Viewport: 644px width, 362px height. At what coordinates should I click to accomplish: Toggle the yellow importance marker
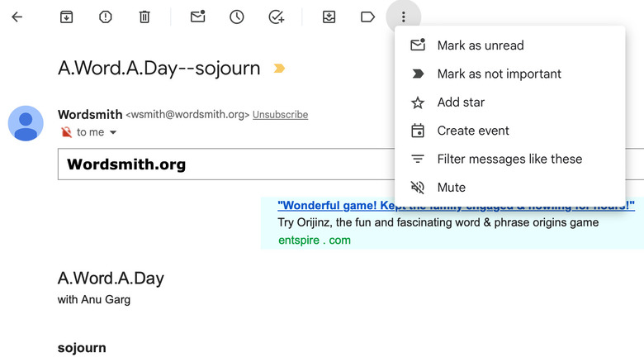[x=279, y=69]
